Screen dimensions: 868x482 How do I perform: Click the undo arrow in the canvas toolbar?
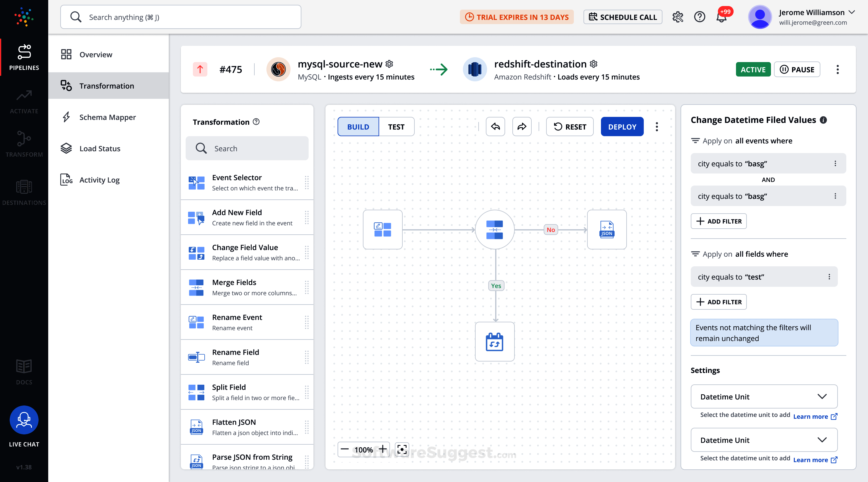495,127
